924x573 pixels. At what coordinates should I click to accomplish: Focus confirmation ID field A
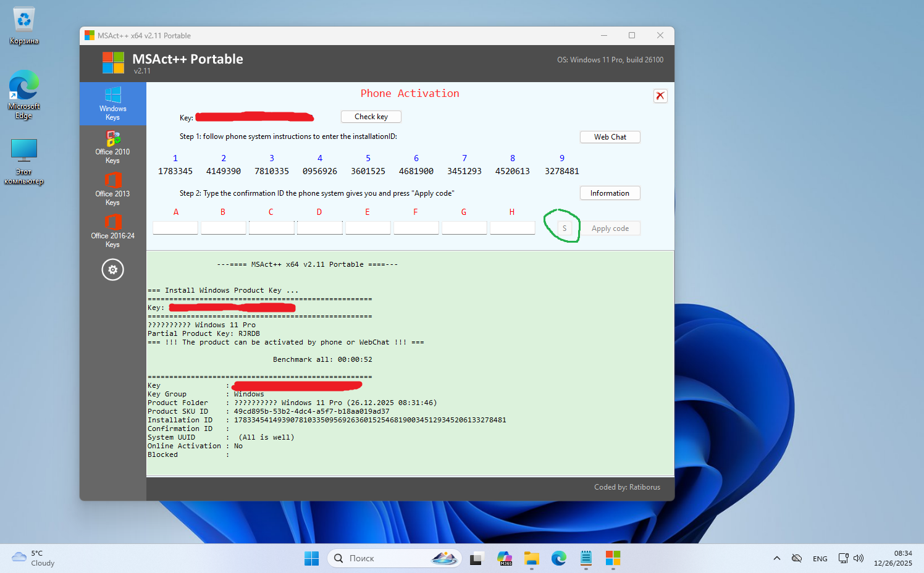[175, 228]
